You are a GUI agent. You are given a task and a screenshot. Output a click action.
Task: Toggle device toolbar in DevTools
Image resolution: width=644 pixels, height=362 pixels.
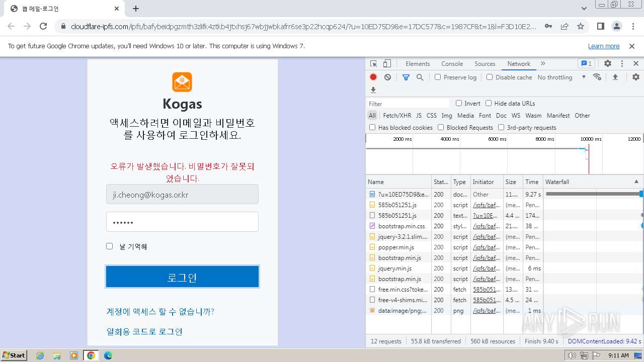pyautogui.click(x=387, y=64)
